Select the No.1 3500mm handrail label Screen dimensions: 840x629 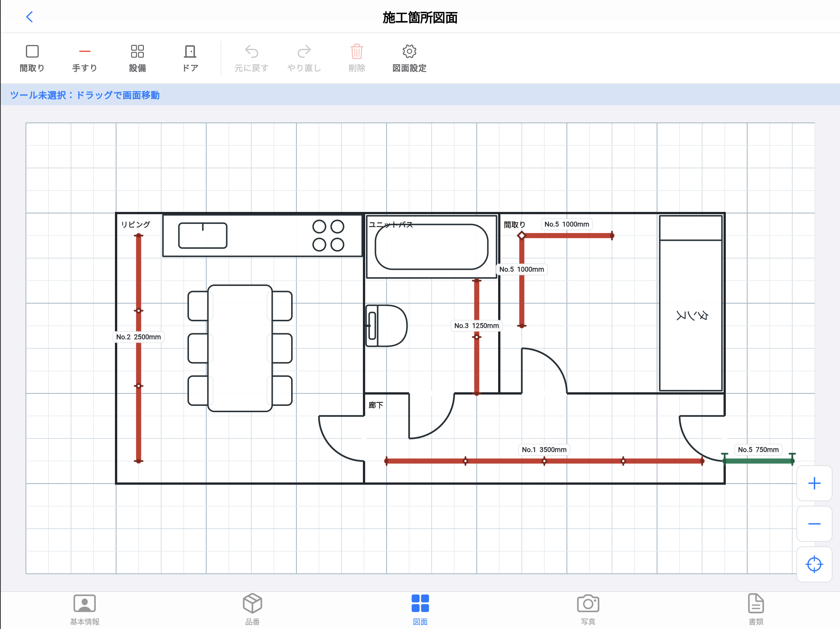pyautogui.click(x=544, y=450)
